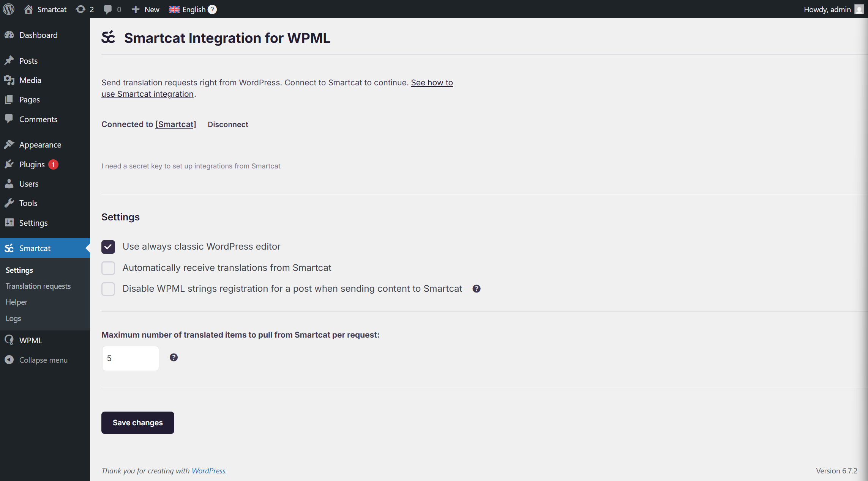The height and width of the screenshot is (481, 868).
Task: Click the Media library icon
Action: [9, 80]
